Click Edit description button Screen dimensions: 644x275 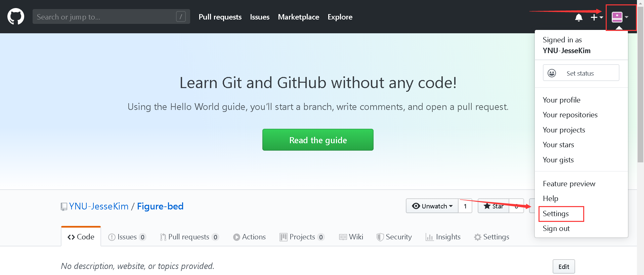pyautogui.click(x=563, y=267)
